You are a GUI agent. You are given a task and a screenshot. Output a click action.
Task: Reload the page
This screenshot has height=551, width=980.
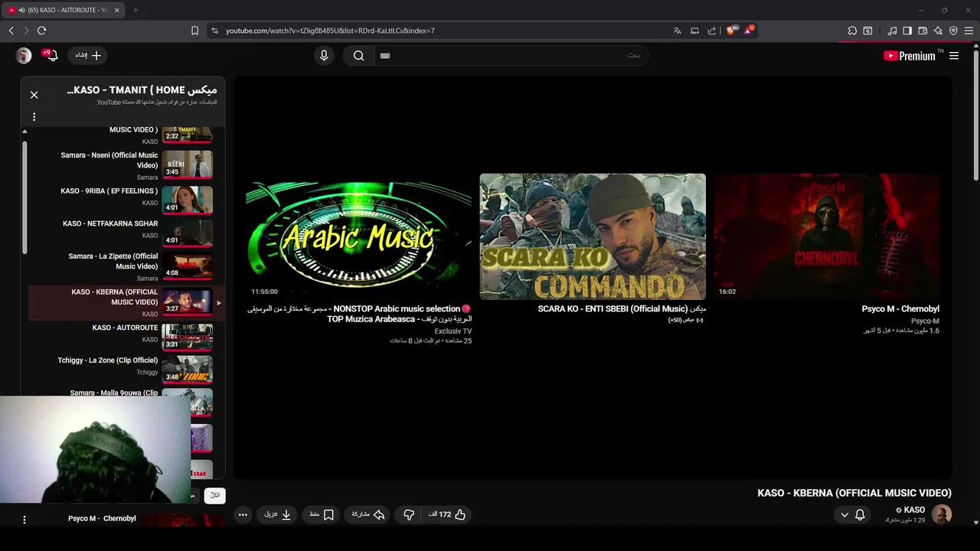pyautogui.click(x=41, y=31)
